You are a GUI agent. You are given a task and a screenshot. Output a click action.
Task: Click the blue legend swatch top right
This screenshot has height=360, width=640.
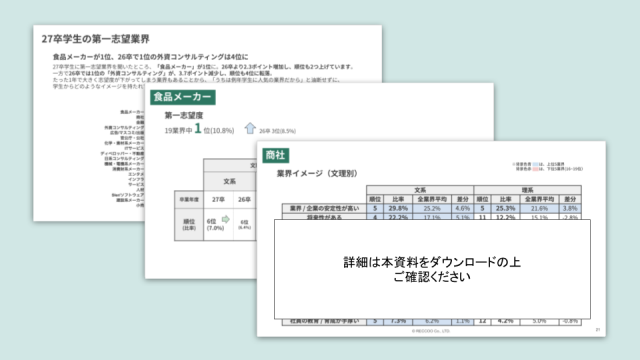point(535,164)
